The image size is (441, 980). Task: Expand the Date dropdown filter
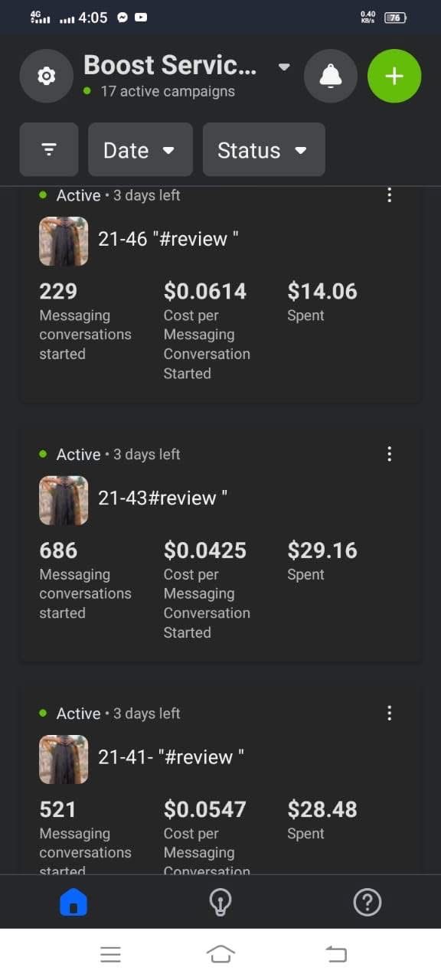coord(140,149)
